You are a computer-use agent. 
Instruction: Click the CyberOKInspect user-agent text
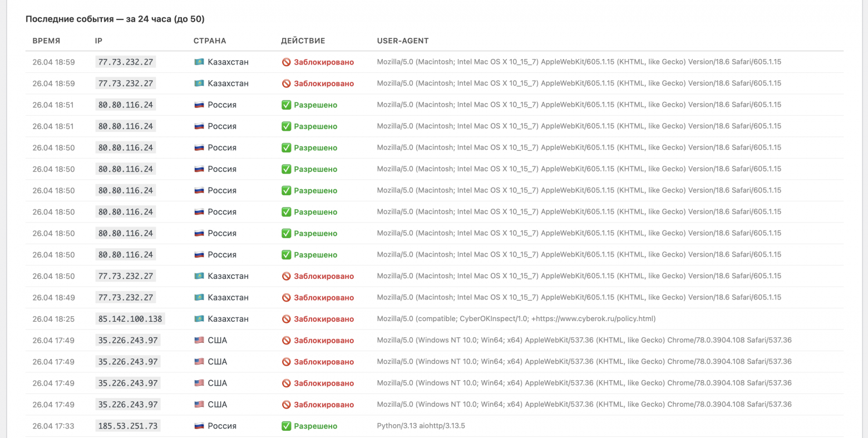[x=516, y=319]
